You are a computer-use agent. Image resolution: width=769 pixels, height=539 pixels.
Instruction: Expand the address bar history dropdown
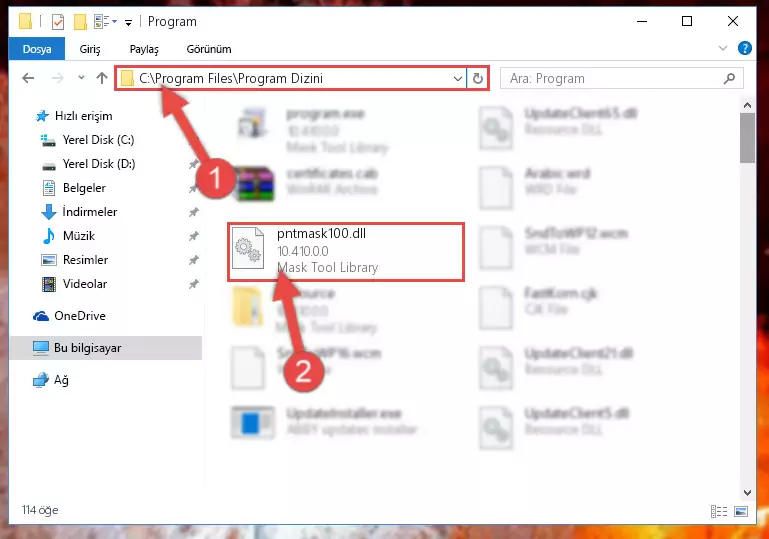[458, 78]
